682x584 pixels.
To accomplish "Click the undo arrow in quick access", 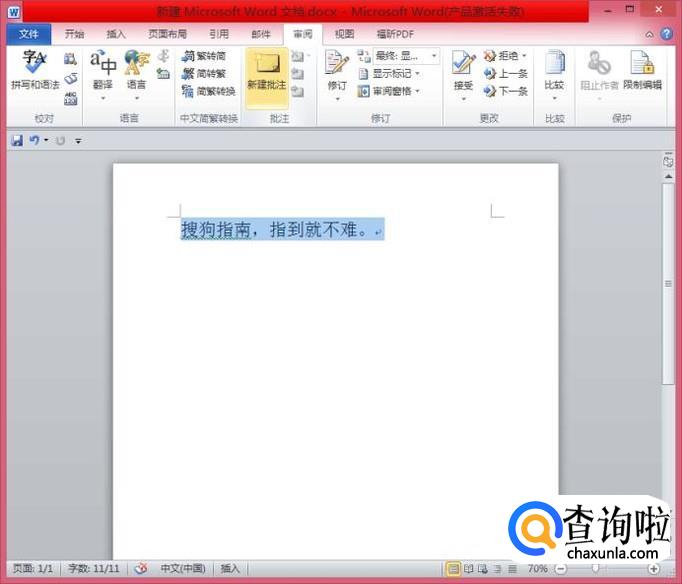I will pos(34,140).
